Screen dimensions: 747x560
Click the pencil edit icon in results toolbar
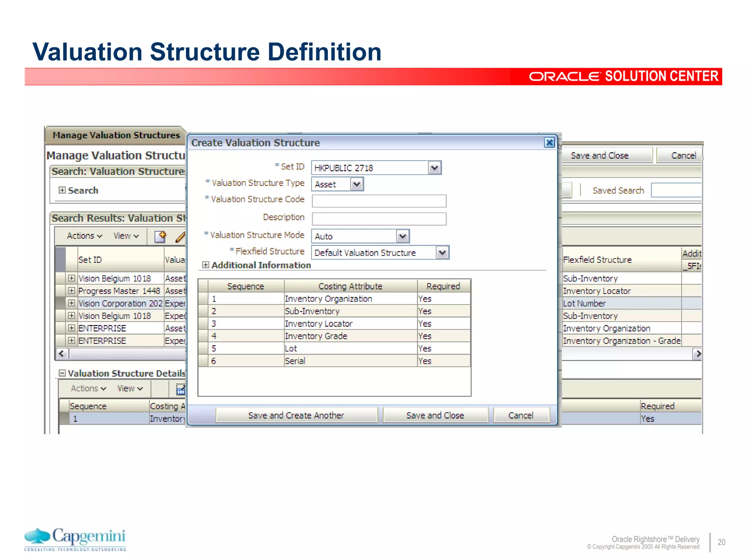coord(181,236)
